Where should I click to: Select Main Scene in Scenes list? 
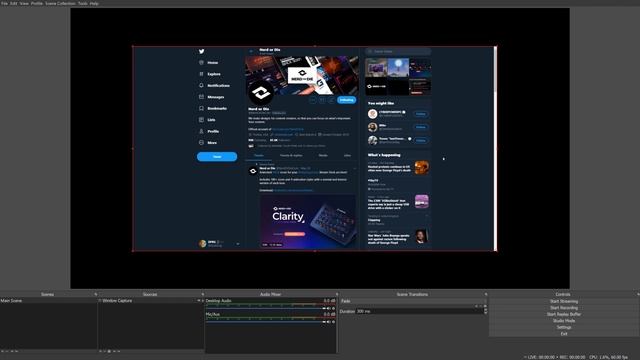tap(49, 301)
